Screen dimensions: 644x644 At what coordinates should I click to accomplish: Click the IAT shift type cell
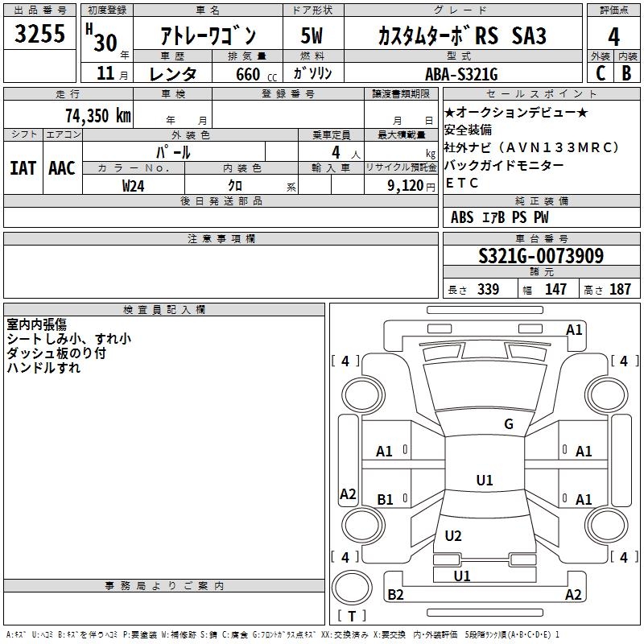pos(23,167)
